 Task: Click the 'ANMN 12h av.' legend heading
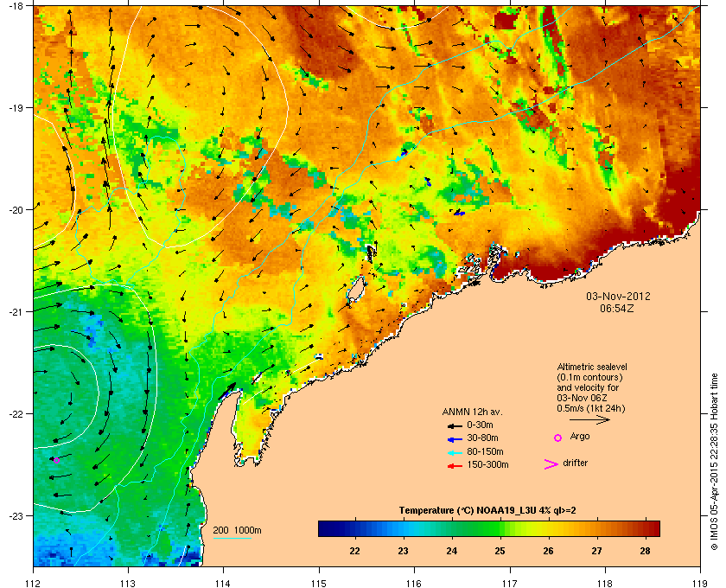(472, 412)
